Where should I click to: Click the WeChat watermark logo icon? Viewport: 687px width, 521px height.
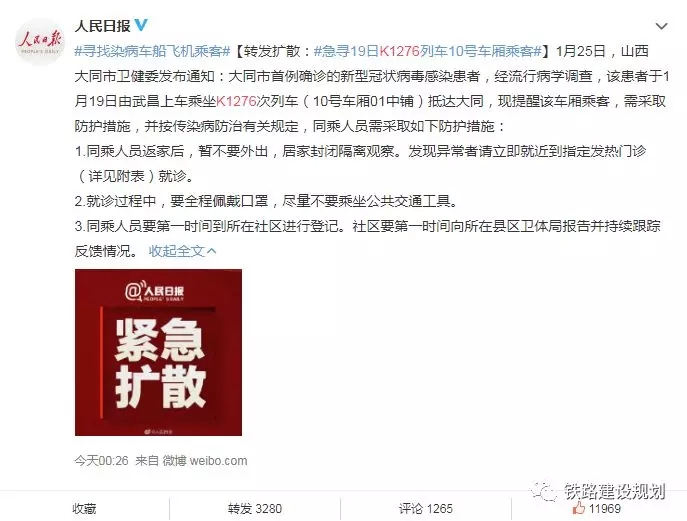pos(544,490)
